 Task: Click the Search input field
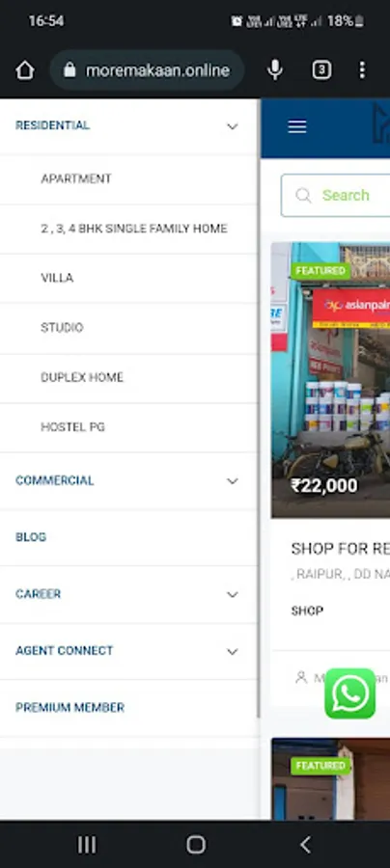[336, 196]
